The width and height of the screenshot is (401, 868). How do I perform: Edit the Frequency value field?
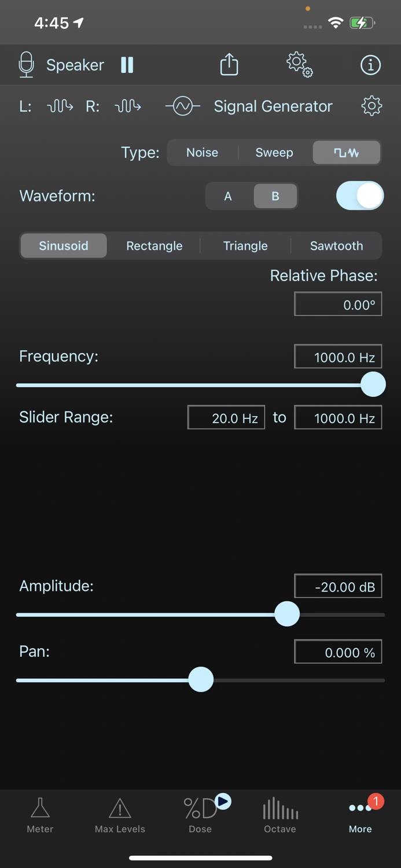(338, 356)
